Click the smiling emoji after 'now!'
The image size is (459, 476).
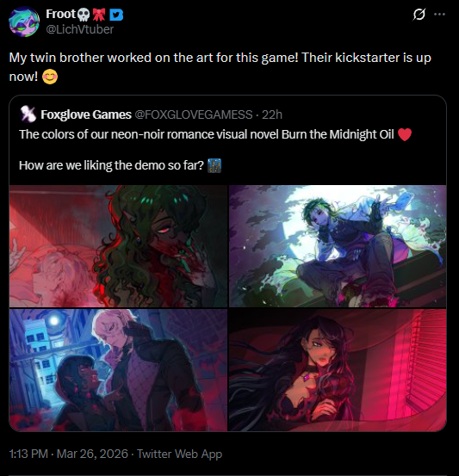click(x=50, y=77)
